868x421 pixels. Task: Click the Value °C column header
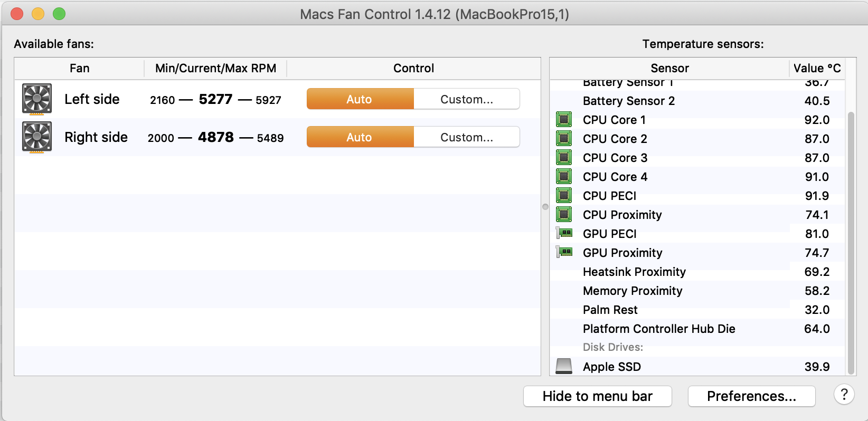point(817,68)
